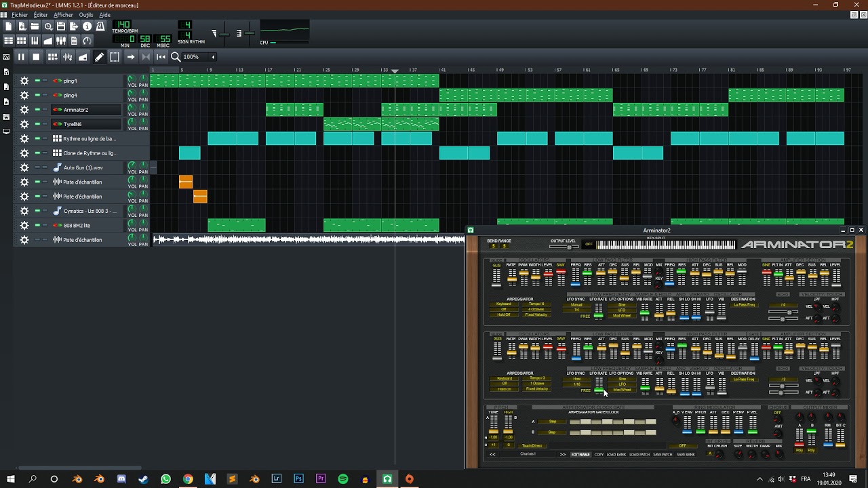Viewport: 868px width, 488px height.
Task: Select edit mode selection rectangle tool
Action: pos(114,57)
